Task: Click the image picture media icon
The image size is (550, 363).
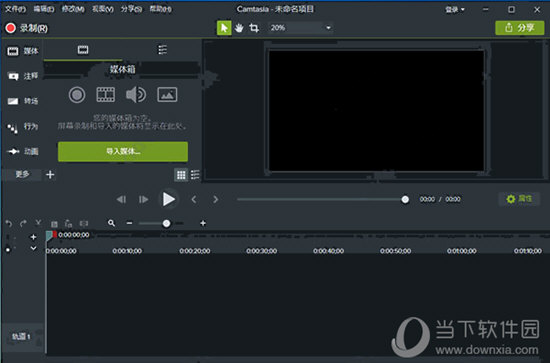Action: [167, 95]
